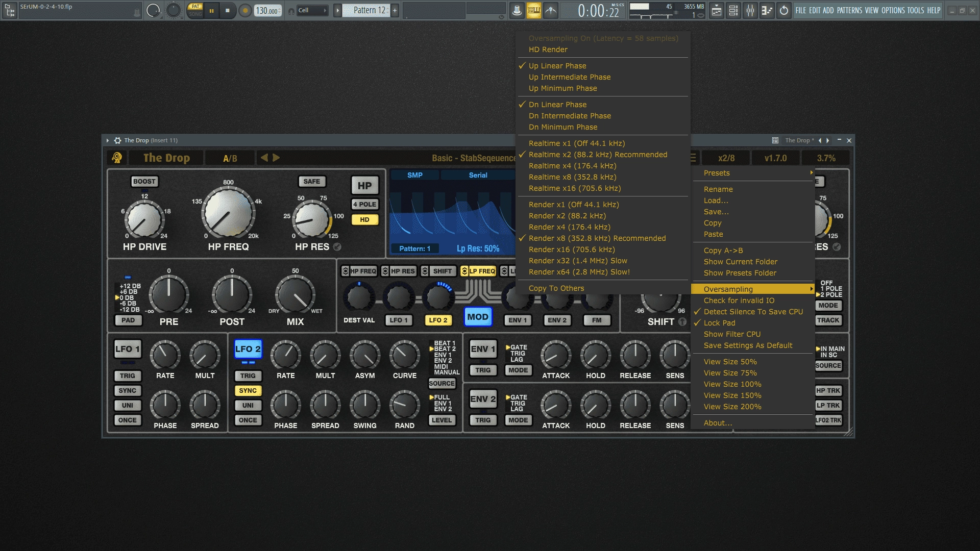This screenshot has width=980, height=551.
Task: Click The Drop logo icon
Action: point(117,158)
